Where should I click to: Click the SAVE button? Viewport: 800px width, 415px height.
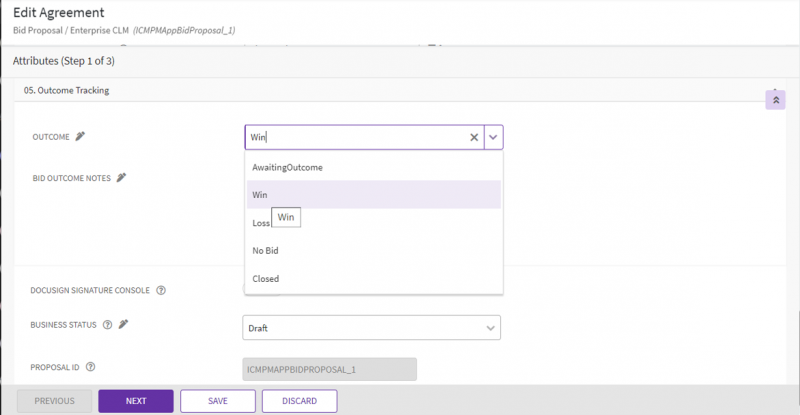(218, 401)
